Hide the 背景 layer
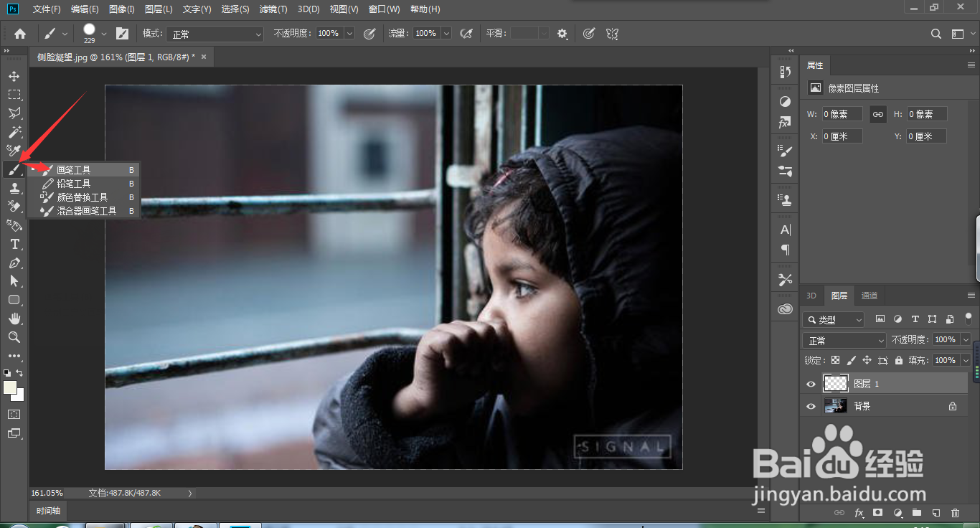Screen dimensions: 980x528 [x=811, y=406]
